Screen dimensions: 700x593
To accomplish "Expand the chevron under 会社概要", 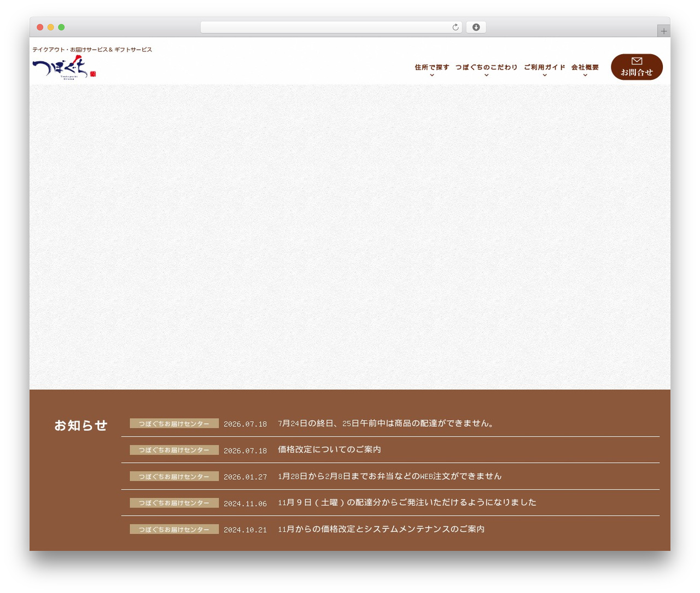I will (x=585, y=75).
